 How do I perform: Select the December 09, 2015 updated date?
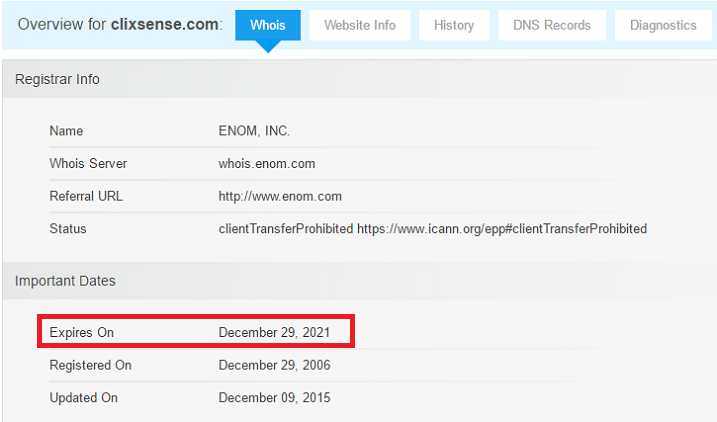pyautogui.click(x=274, y=398)
